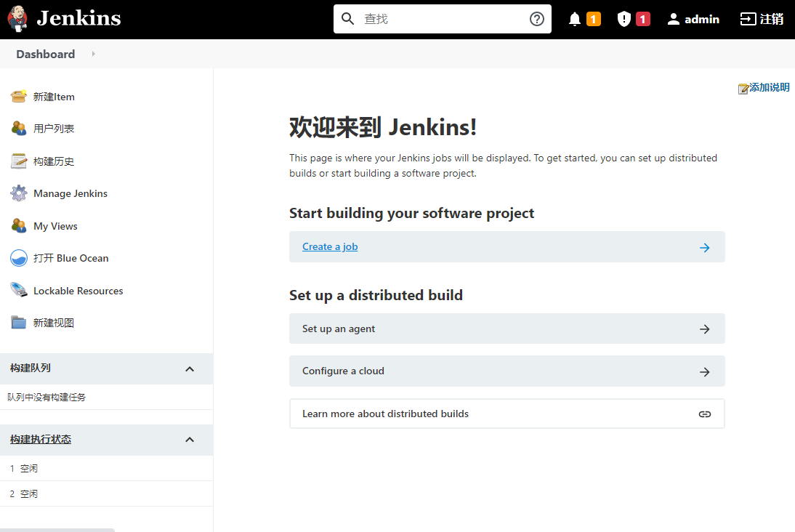This screenshot has height=532, width=795.
Task: Open the search help question-mark icon
Action: 536,19
